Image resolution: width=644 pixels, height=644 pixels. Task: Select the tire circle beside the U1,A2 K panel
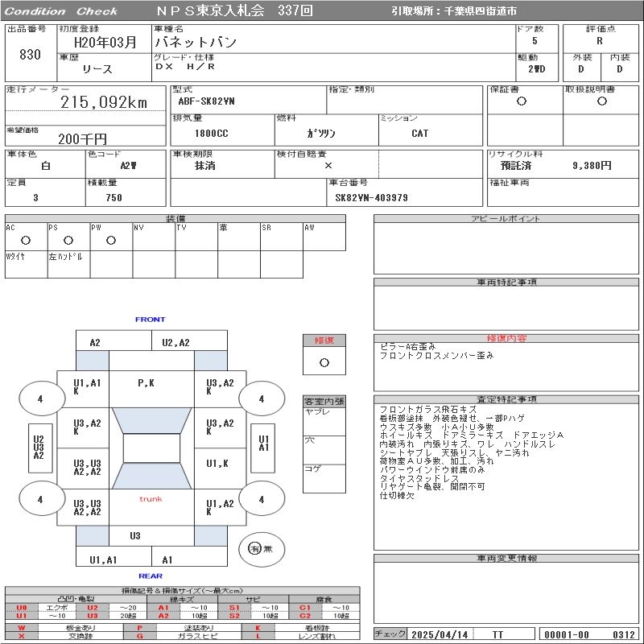click(262, 499)
